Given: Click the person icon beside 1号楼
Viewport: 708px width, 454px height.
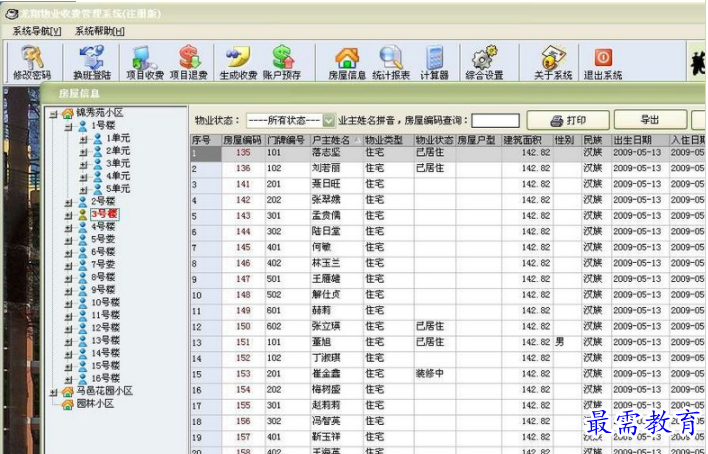Looking at the screenshot, I should pos(83,126).
